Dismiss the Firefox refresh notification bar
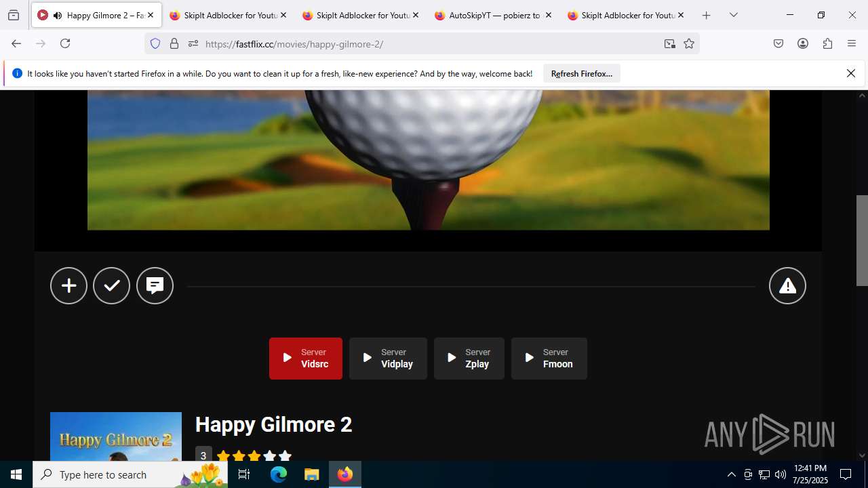The width and height of the screenshot is (868, 488). 851,74
